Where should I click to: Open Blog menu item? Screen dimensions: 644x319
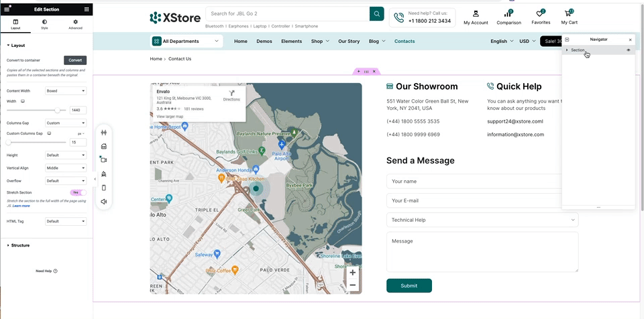[377, 41]
